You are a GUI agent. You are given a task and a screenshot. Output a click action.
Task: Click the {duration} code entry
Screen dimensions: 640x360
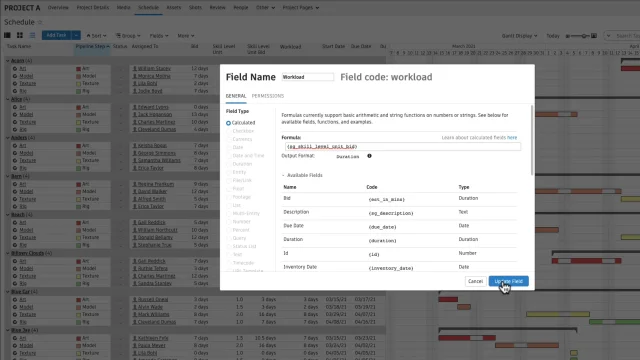pos(382,241)
